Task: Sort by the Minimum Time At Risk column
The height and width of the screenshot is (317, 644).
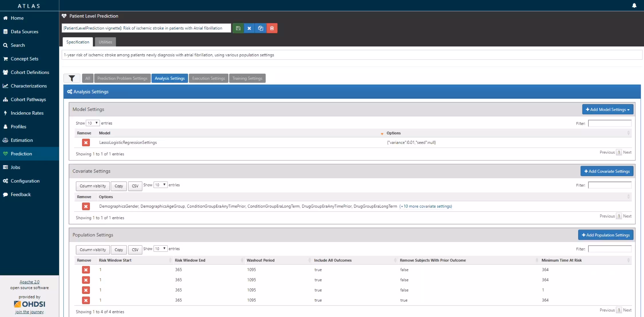Action: 585,260
